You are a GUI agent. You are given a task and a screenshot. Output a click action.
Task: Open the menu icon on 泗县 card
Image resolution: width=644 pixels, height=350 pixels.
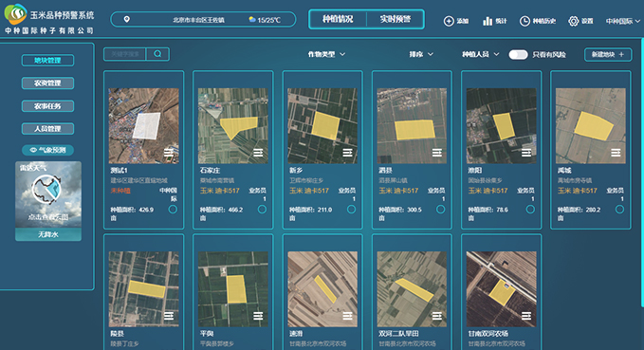pos(437,153)
